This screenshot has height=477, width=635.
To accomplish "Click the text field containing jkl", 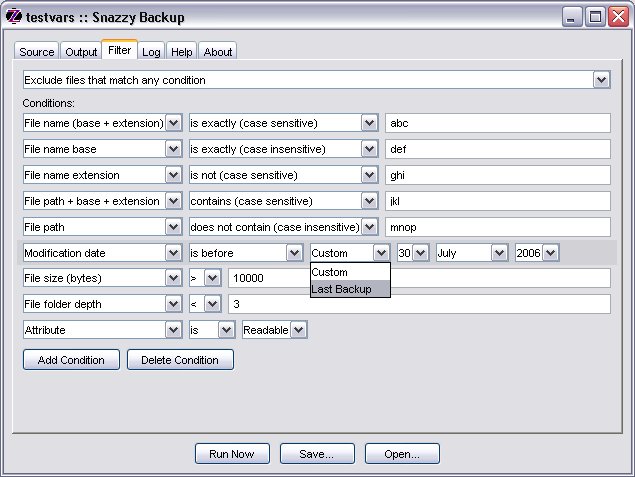I will 498,201.
